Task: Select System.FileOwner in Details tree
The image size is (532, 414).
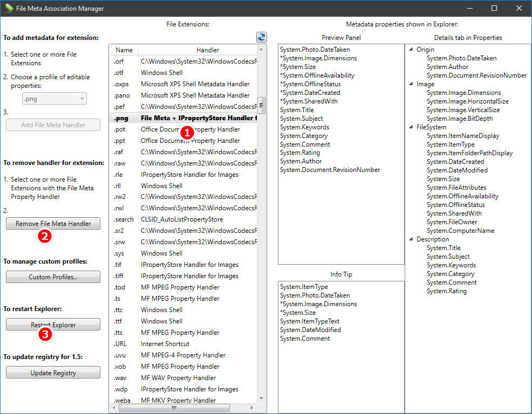Action: [452, 222]
